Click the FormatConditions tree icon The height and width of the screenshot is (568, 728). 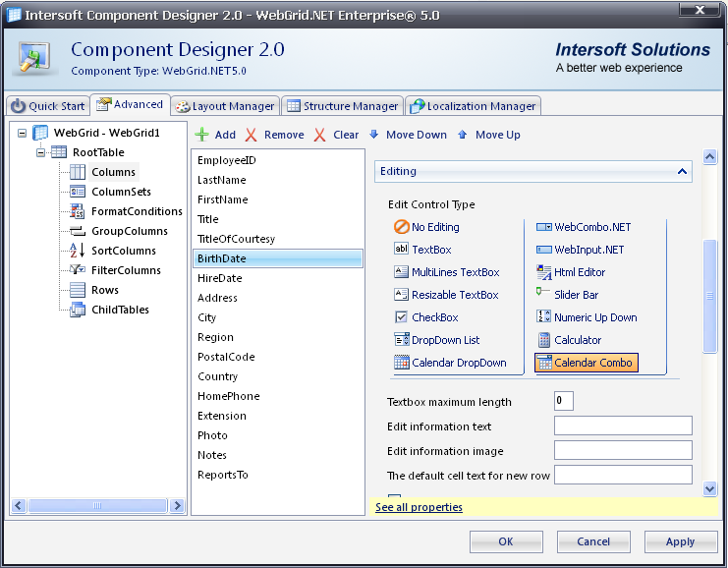point(77,211)
